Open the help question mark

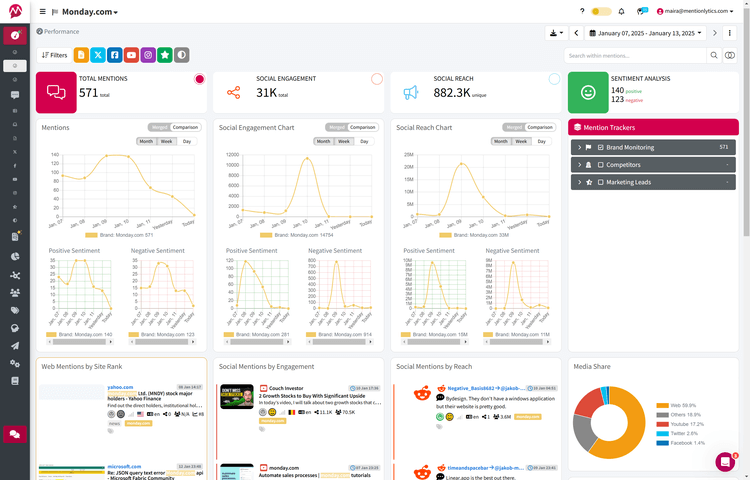click(x=582, y=11)
